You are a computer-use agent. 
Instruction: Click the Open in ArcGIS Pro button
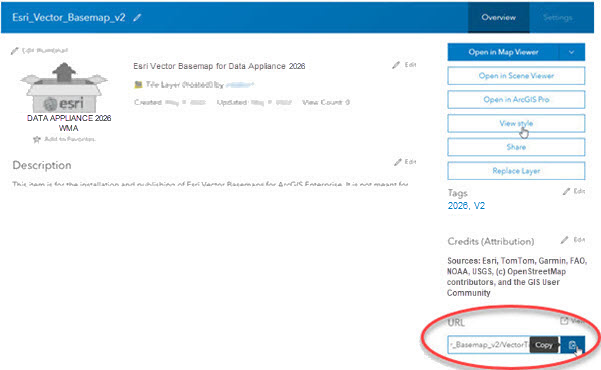[516, 100]
